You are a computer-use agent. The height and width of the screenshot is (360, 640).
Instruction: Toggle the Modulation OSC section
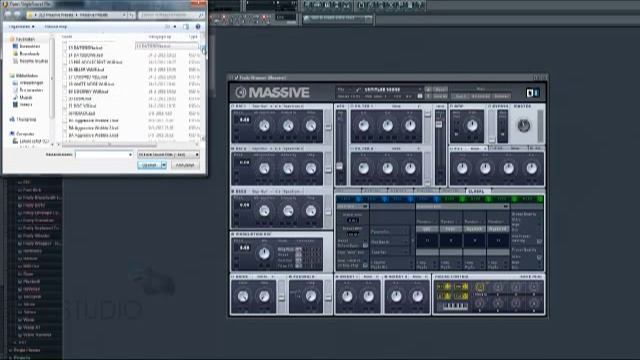coord(233,235)
